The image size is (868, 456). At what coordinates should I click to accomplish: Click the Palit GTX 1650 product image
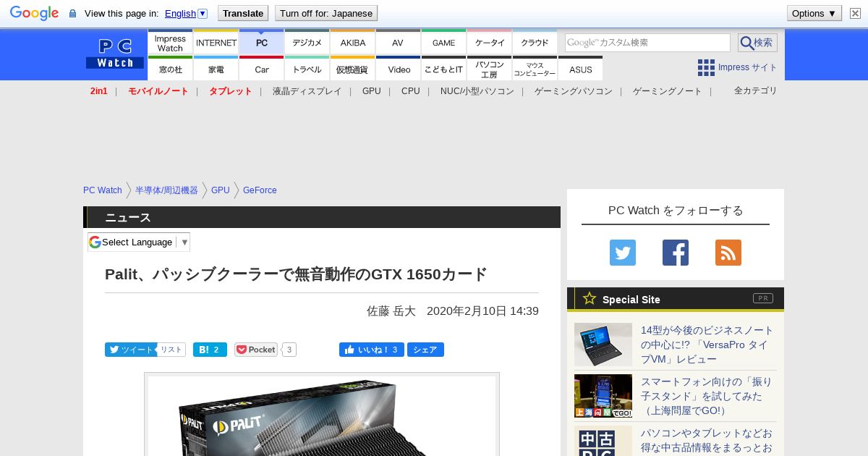(x=322, y=415)
